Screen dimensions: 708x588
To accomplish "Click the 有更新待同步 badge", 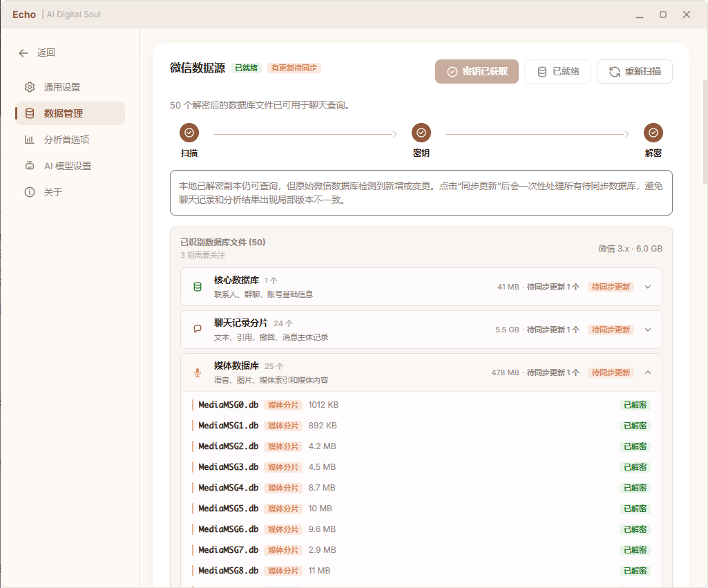I will pyautogui.click(x=294, y=68).
